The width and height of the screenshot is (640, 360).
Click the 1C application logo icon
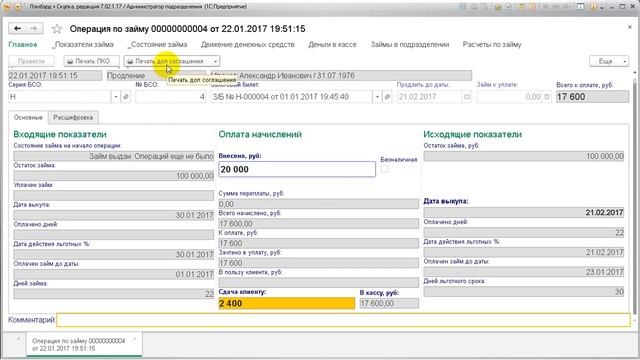[7, 7]
